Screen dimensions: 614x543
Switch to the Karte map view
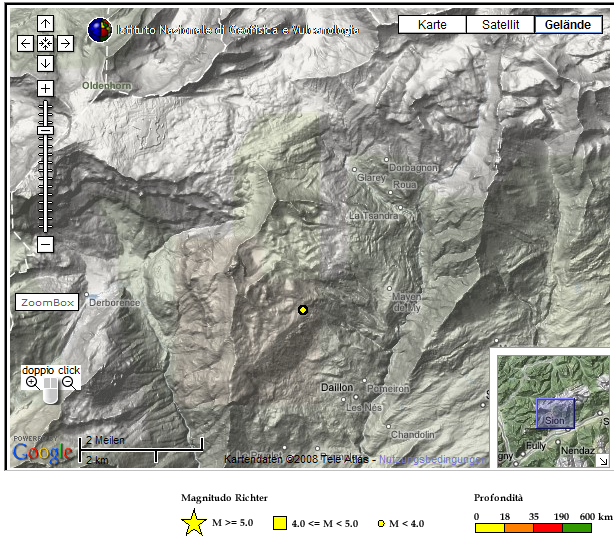pos(432,25)
